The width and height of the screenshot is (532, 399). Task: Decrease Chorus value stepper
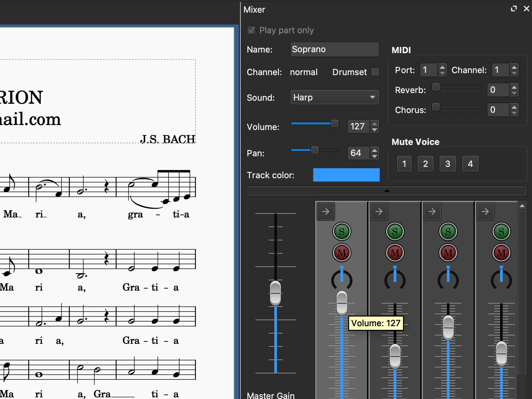point(514,113)
